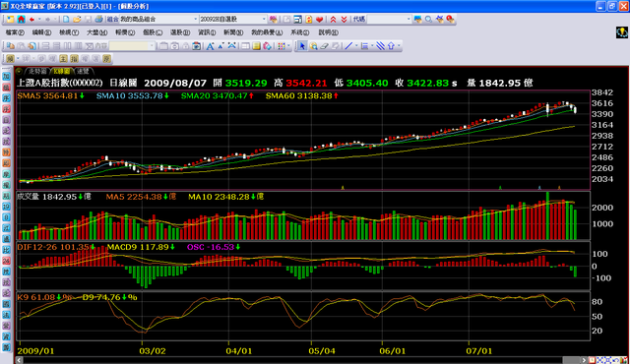The height and width of the screenshot is (364, 630).
Task: Click the horizontal scrollbar right arrow
Action: pos(584,360)
